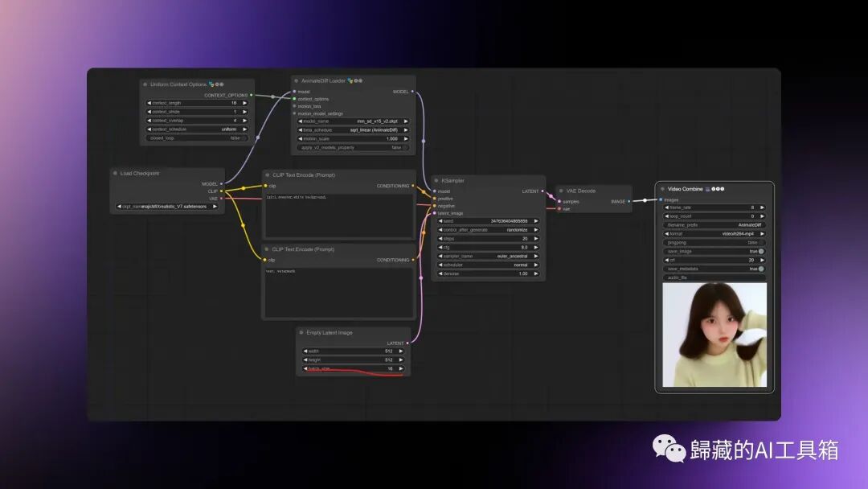868x489 pixels.
Task: Click the CONTEXT_OPTIONS output port
Action: tap(252, 95)
